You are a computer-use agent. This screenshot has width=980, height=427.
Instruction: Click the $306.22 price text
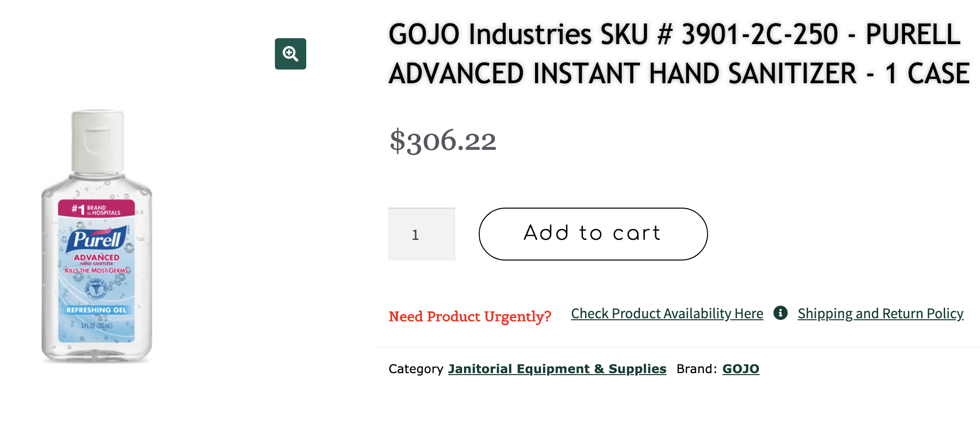[443, 141]
